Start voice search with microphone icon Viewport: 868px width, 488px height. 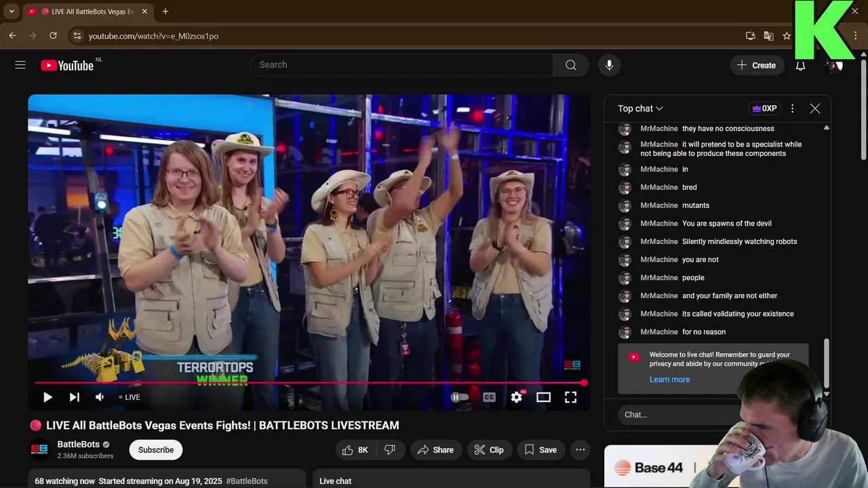pyautogui.click(x=609, y=65)
